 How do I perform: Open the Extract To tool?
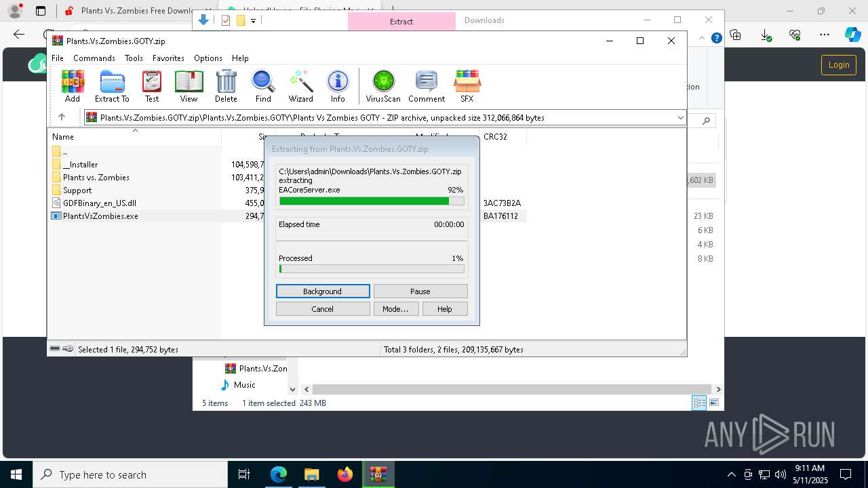coord(112,86)
